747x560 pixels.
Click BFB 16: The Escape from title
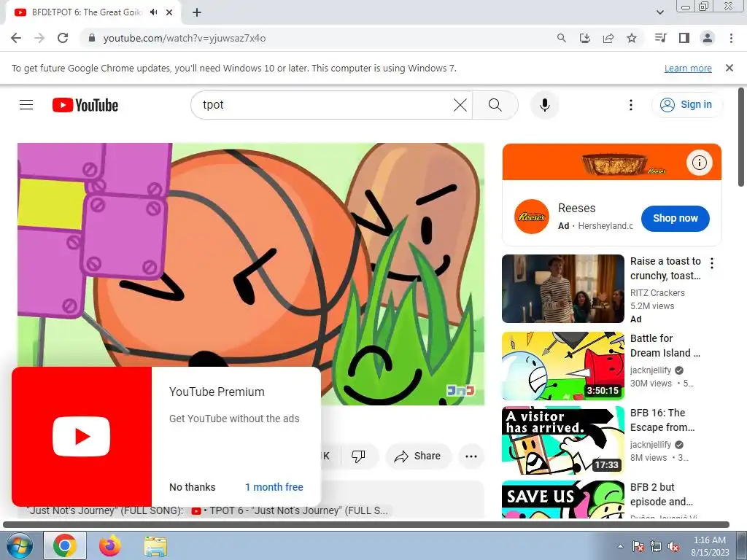662,420
